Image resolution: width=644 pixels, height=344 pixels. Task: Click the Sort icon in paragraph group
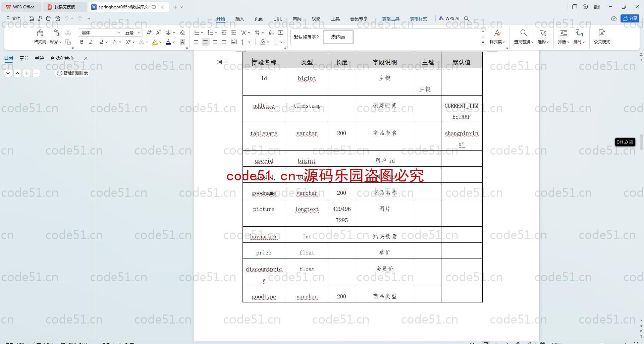pos(271,33)
